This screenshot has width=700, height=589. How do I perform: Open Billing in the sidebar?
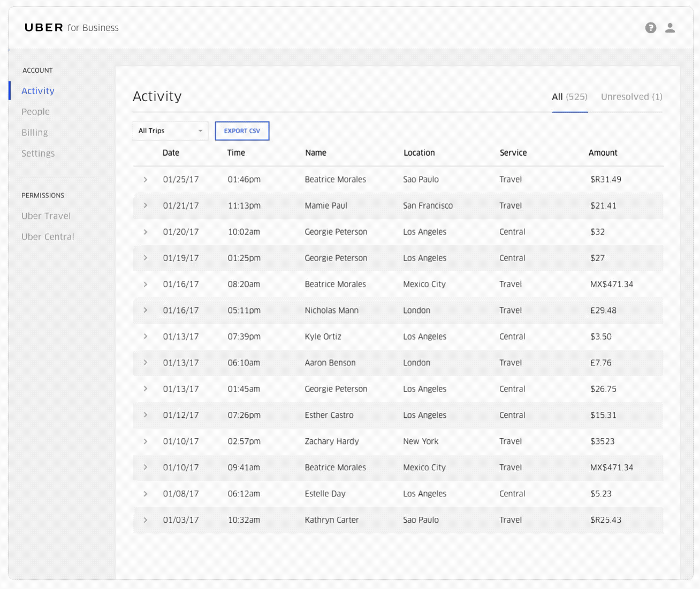click(x=35, y=133)
